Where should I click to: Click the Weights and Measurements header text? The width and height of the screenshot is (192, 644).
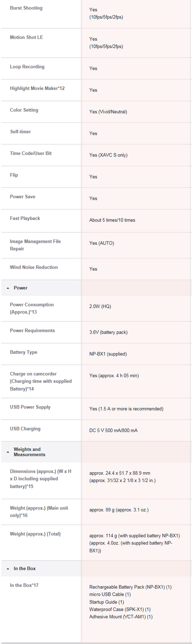[x=29, y=452]
